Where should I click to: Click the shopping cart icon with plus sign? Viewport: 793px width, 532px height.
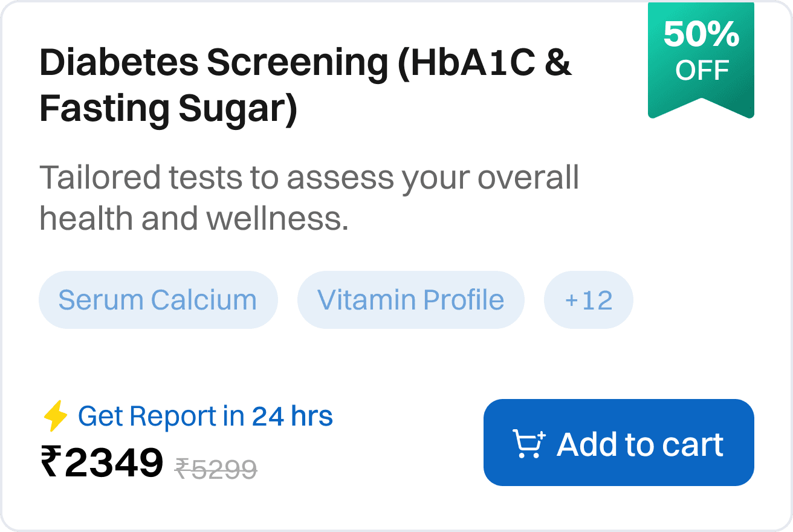pos(529,443)
